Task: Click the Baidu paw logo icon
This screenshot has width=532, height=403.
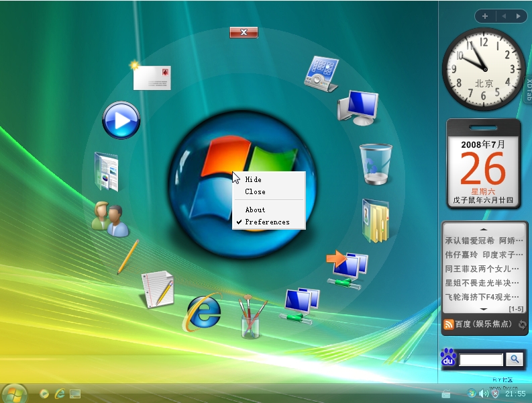Action: pyautogui.click(x=448, y=357)
